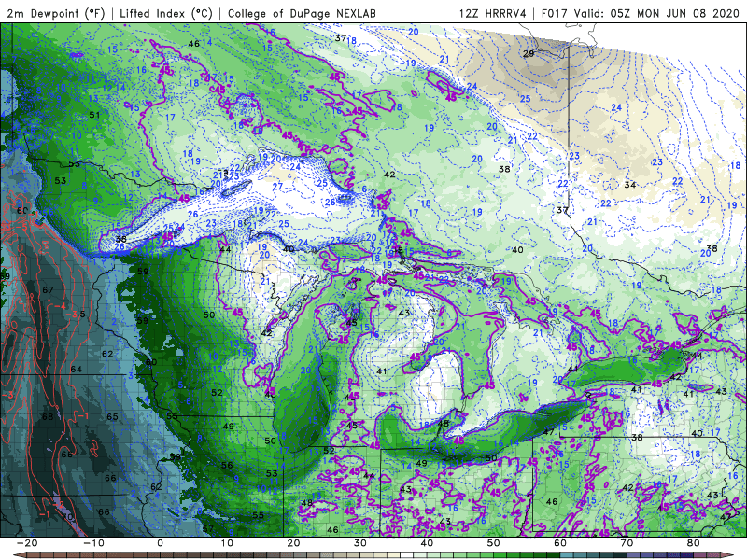Viewport: 747px width, 560px height.
Task: Click the 'F017' forecast hour label
Action: (x=555, y=13)
